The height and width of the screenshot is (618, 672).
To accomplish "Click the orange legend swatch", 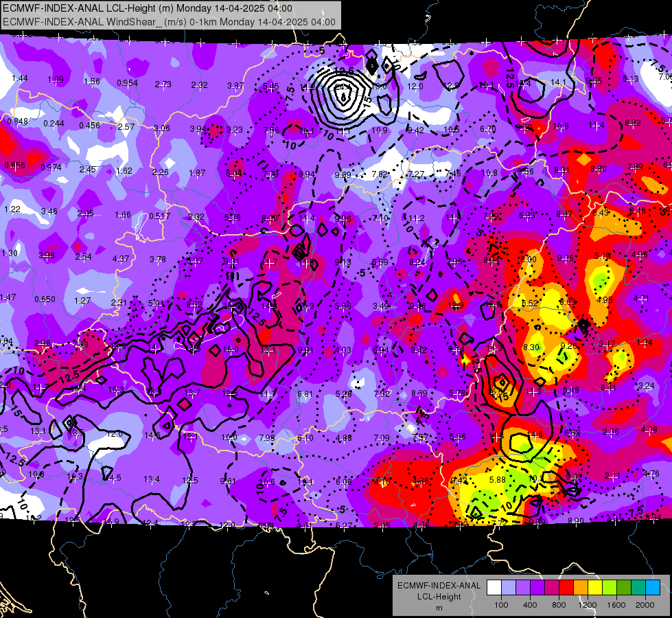I will 580,588.
